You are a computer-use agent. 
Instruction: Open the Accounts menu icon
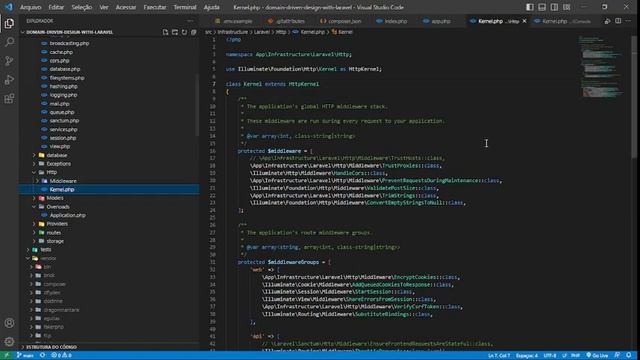pos(9,323)
